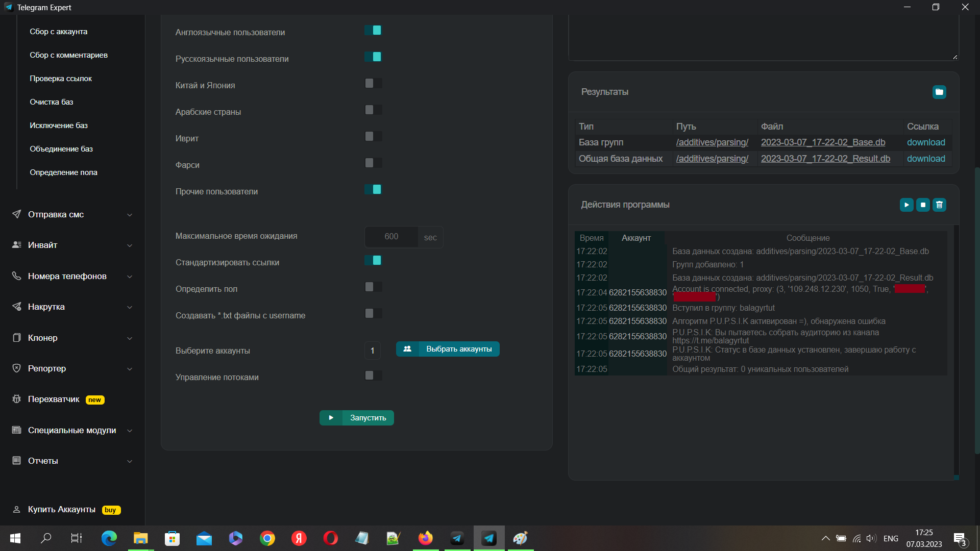Click the Специальные модули icon
Image resolution: width=980 pixels, height=551 pixels.
(x=16, y=430)
